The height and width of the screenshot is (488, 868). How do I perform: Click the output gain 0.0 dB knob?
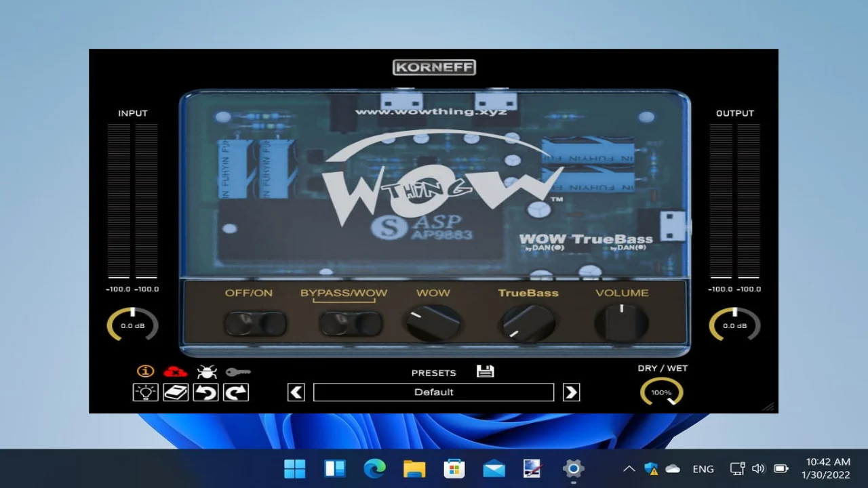734,325
